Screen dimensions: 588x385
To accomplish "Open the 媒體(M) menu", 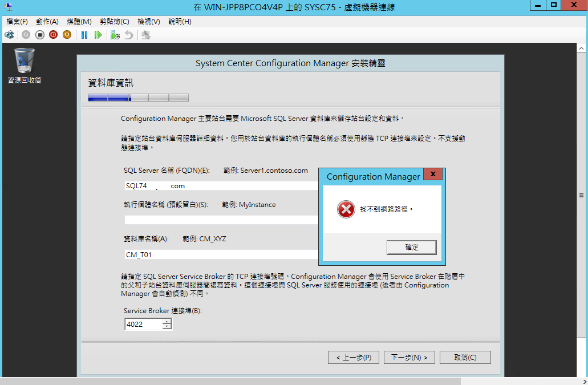I will pos(79,21).
